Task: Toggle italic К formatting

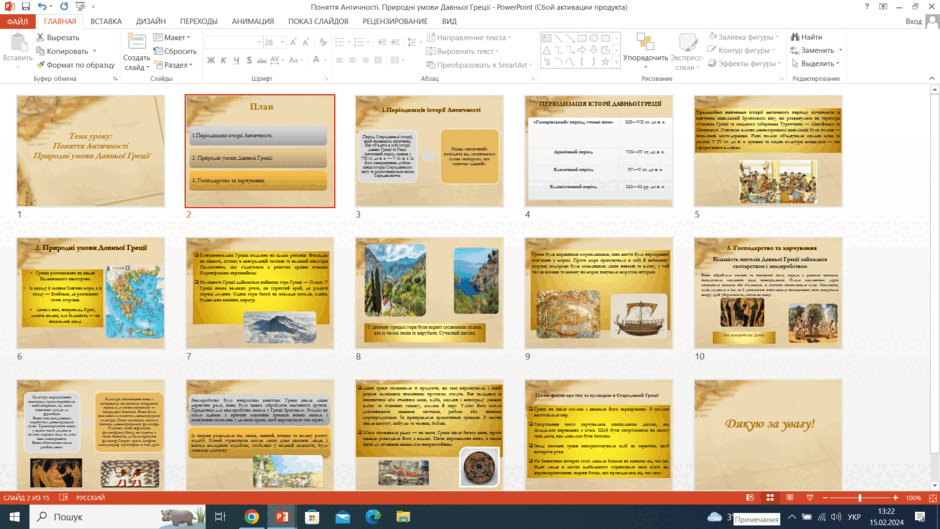Action: pyautogui.click(x=223, y=60)
